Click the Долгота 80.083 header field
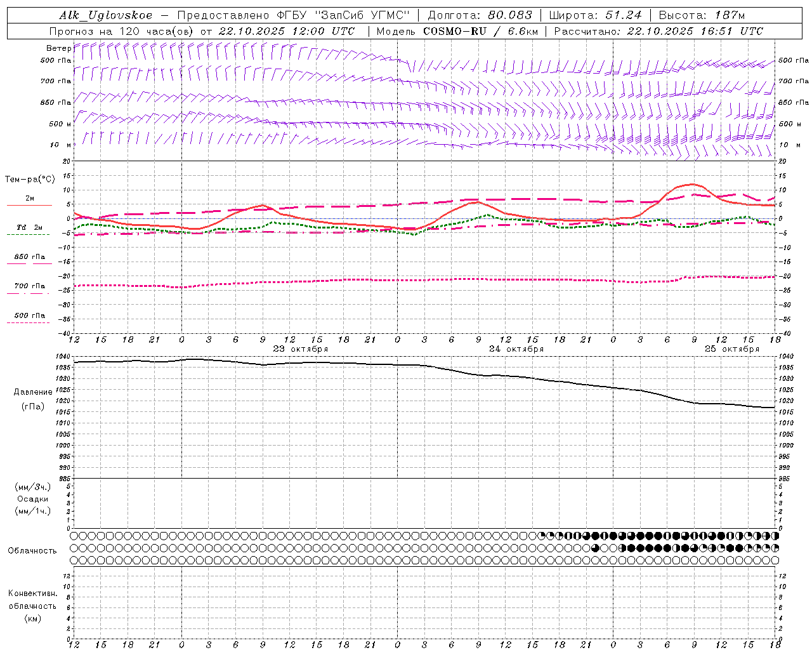 [480, 15]
